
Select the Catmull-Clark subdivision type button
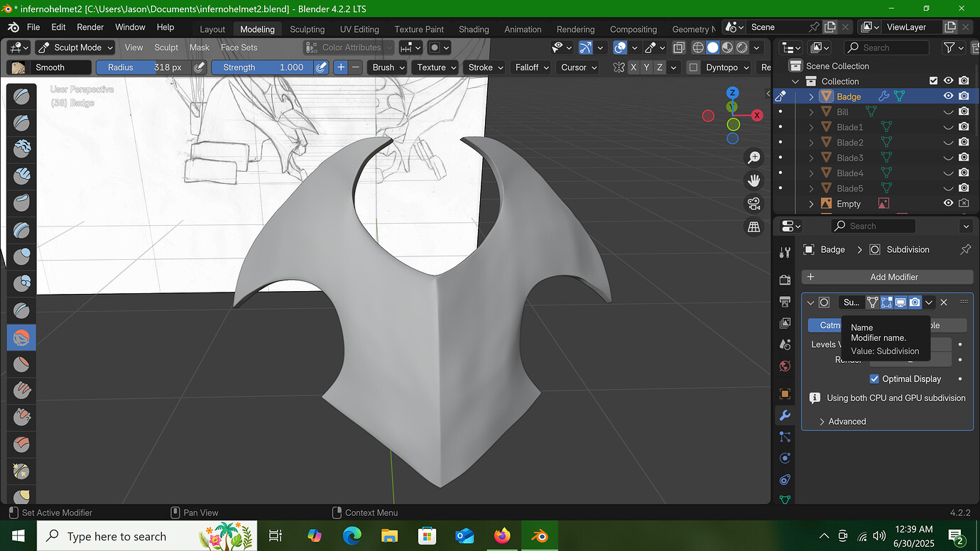825,325
